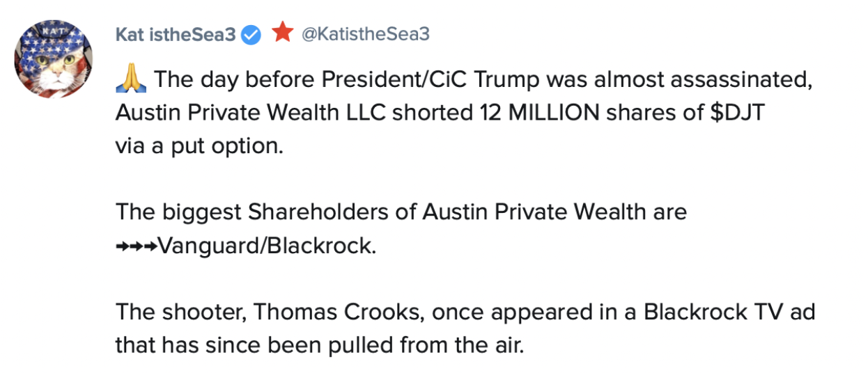Screen dimensions: 868x373
Task: Click the display name Kat istheSea3
Action: coord(176,33)
